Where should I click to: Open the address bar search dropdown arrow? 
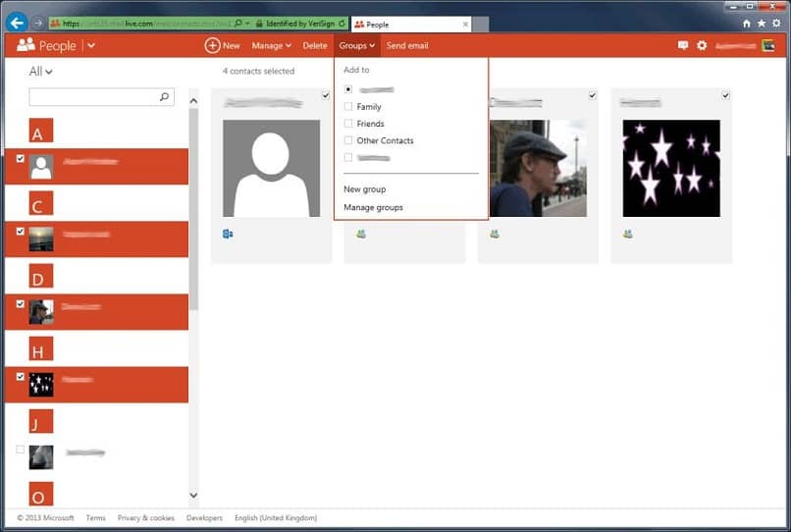247,24
